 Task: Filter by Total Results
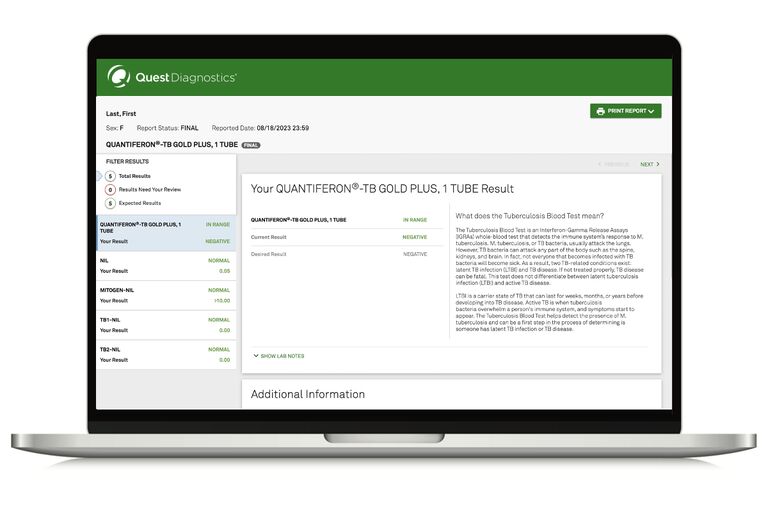coord(135,176)
